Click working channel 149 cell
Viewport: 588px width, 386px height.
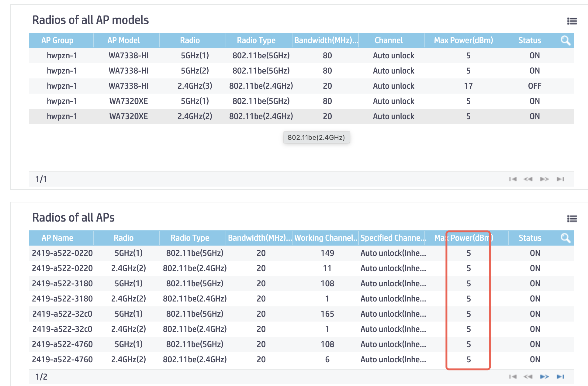[327, 253]
